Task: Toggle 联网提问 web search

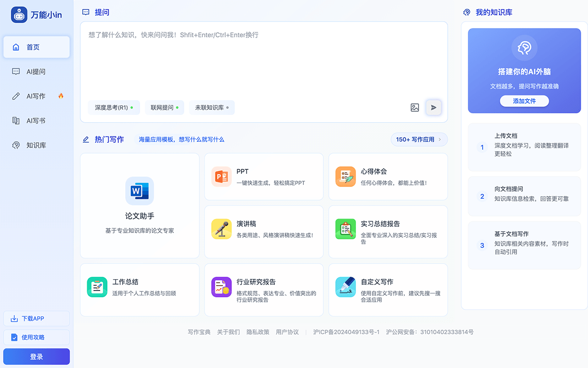Action: (x=165, y=107)
